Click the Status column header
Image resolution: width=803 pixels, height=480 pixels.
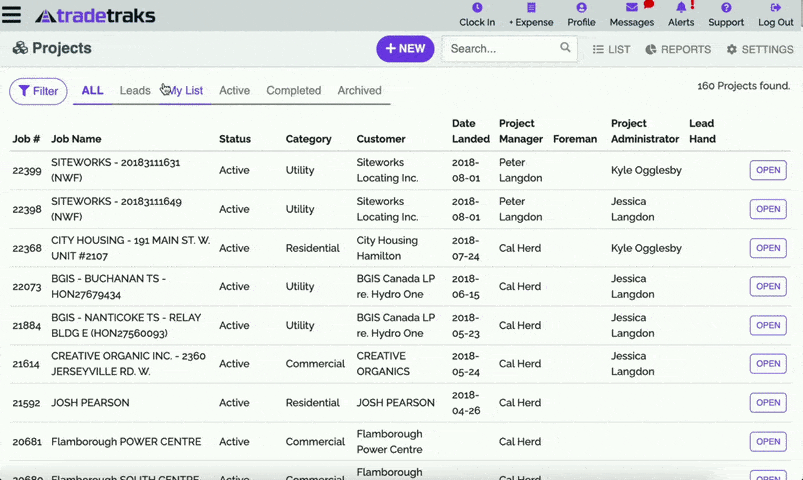(x=235, y=139)
